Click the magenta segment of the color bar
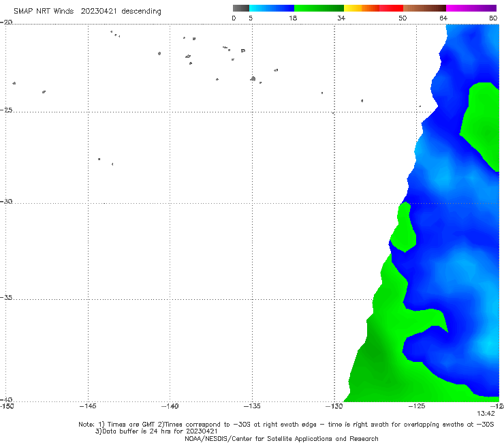This screenshot has width=504, height=443. point(471,8)
